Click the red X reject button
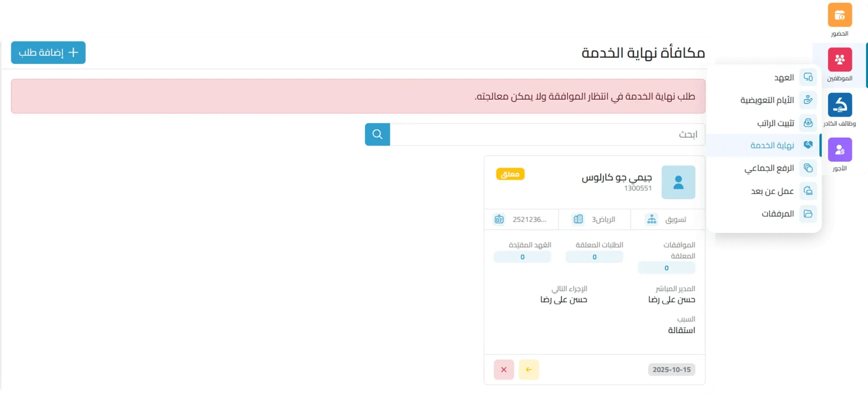Viewport: 868px width, 395px height. 504,370
